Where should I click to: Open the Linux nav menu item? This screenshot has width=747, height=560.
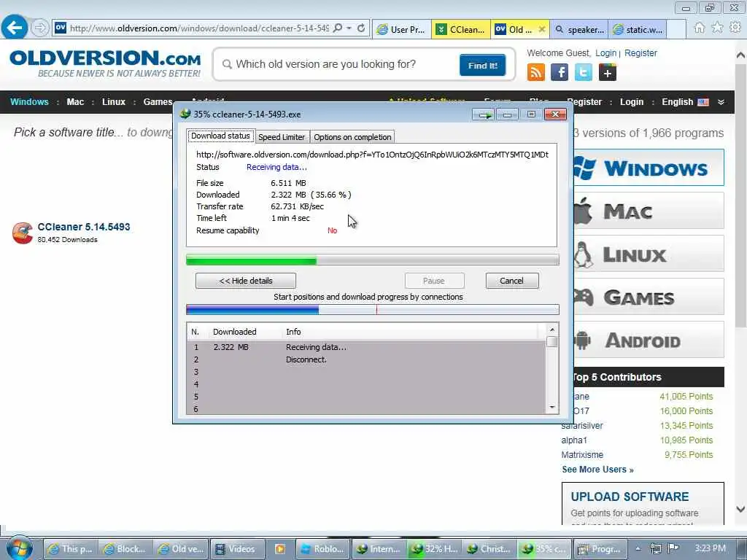(x=113, y=102)
